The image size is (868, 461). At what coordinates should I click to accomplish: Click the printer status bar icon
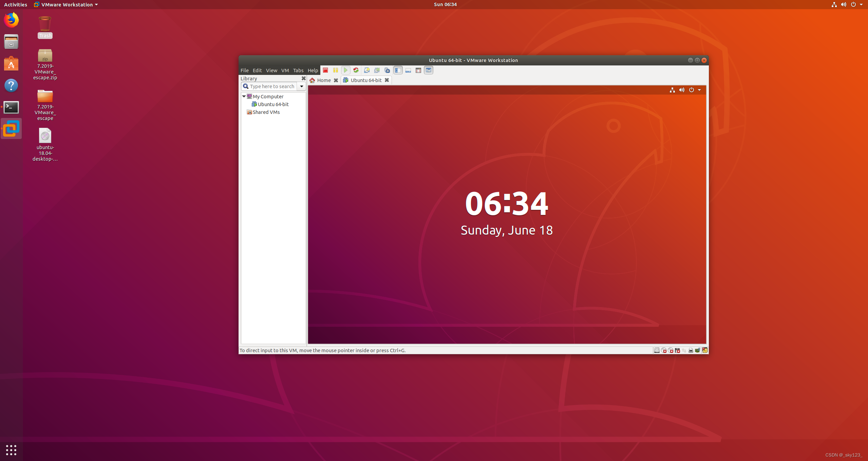[691, 350]
